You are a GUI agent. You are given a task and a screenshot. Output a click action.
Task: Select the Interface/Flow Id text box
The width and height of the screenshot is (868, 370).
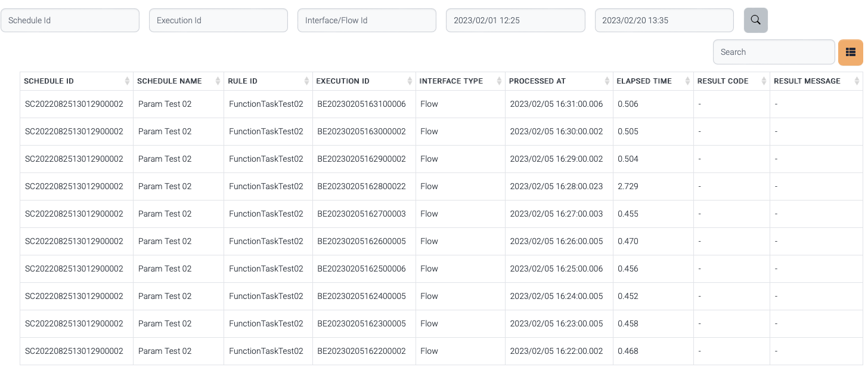click(367, 20)
